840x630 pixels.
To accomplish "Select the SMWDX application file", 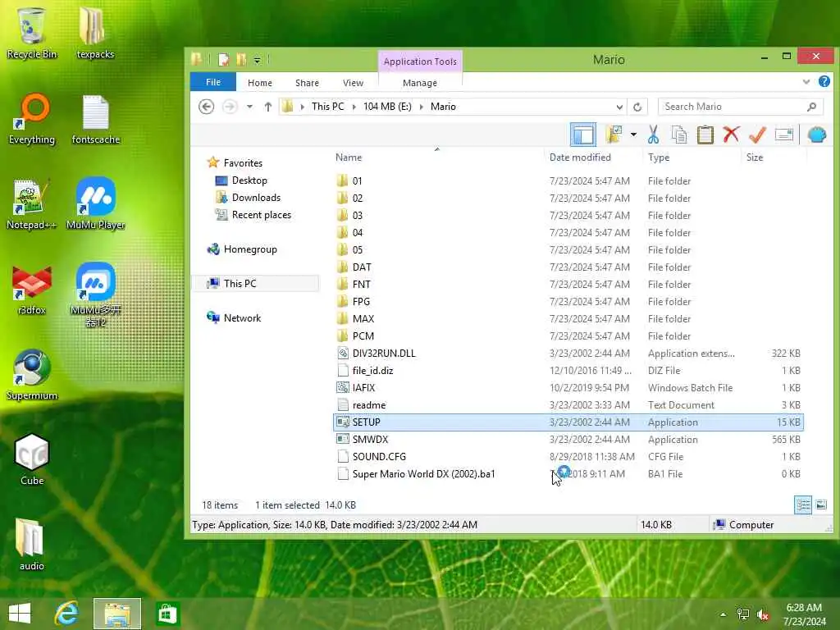I will [x=568, y=440].
